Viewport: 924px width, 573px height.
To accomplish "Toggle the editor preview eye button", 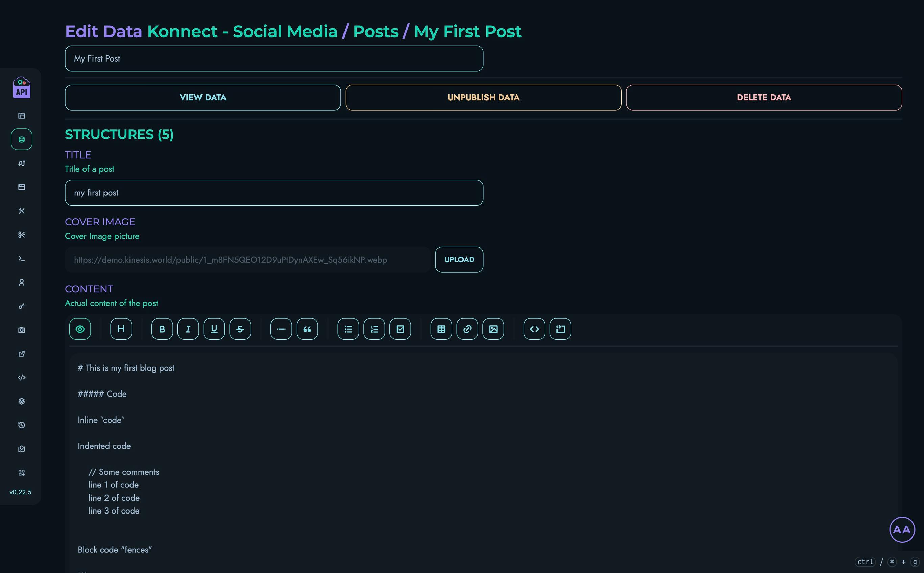I will tap(80, 329).
